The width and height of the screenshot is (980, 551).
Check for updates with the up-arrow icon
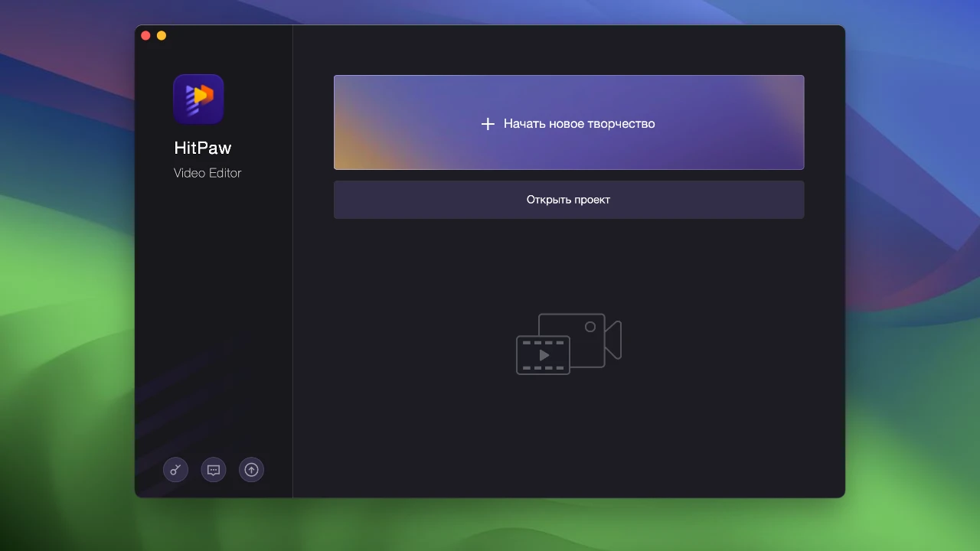click(x=251, y=470)
